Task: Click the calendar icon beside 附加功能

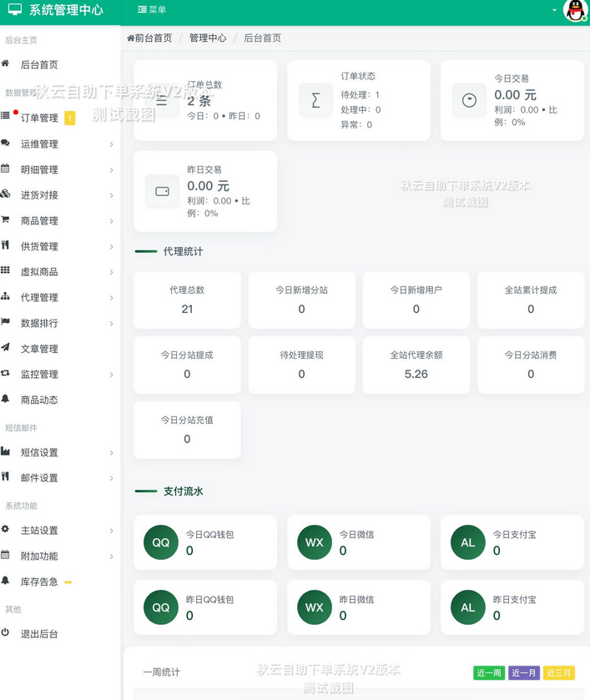Action: 5,555
